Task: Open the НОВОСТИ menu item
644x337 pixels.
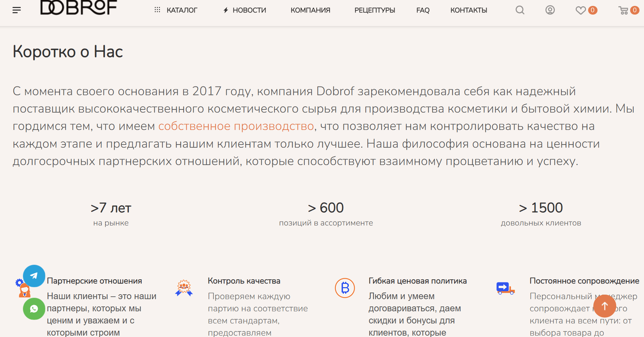Action: pos(249,10)
